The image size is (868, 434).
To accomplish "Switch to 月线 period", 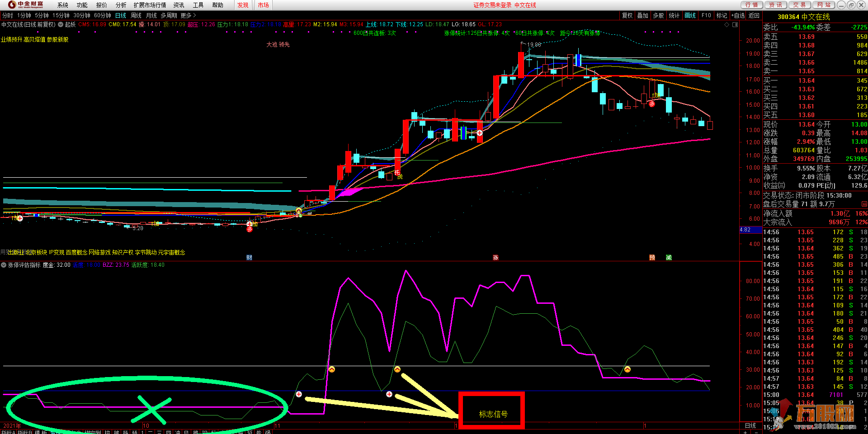I will coord(151,15).
